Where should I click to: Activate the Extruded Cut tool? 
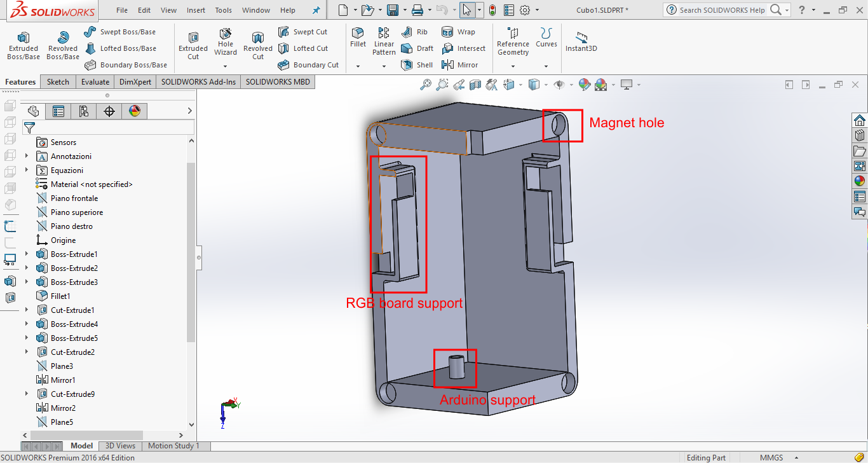point(193,46)
